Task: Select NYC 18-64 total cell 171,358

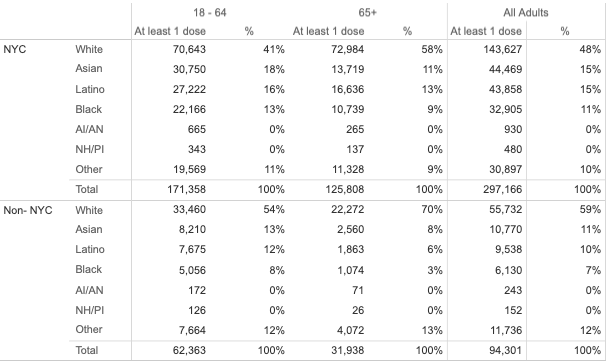Action: 186,189
